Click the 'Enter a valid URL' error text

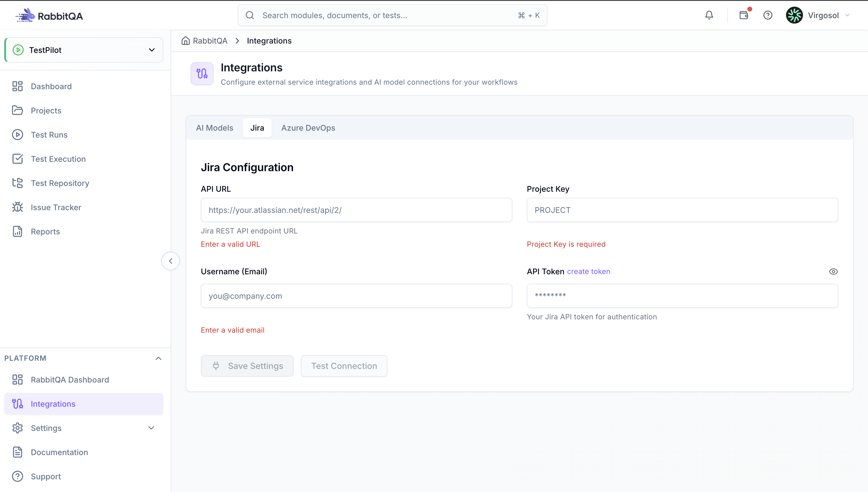(x=230, y=244)
